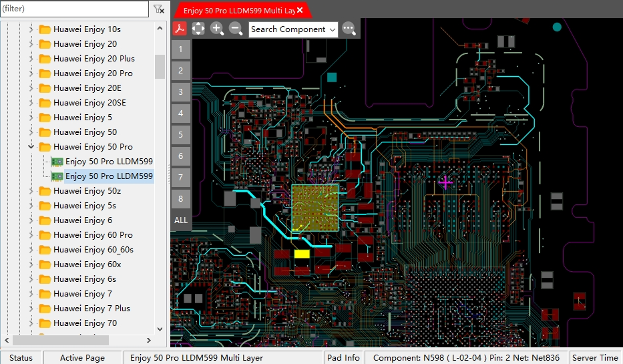The height and width of the screenshot is (364, 623).
Task: Show board layer 4
Action: pyautogui.click(x=181, y=114)
